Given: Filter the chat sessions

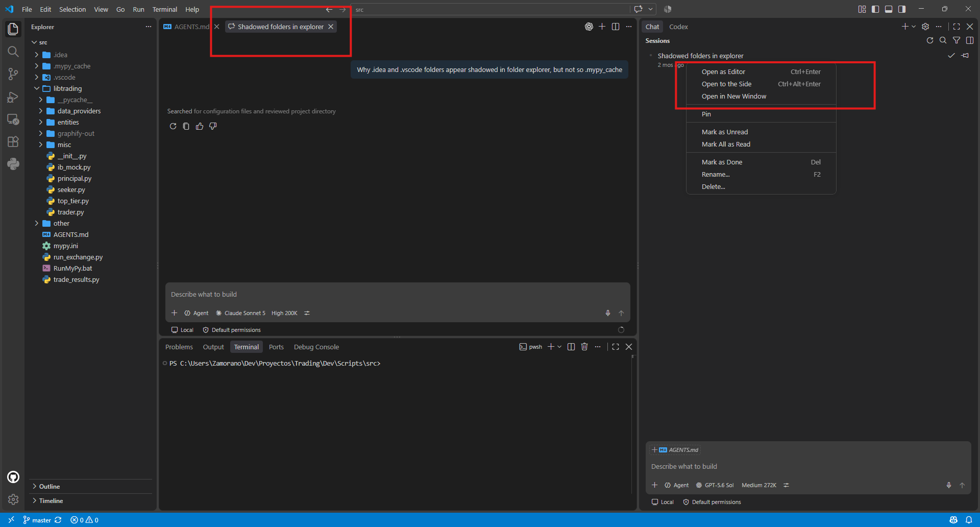Looking at the screenshot, I should tap(957, 40).
